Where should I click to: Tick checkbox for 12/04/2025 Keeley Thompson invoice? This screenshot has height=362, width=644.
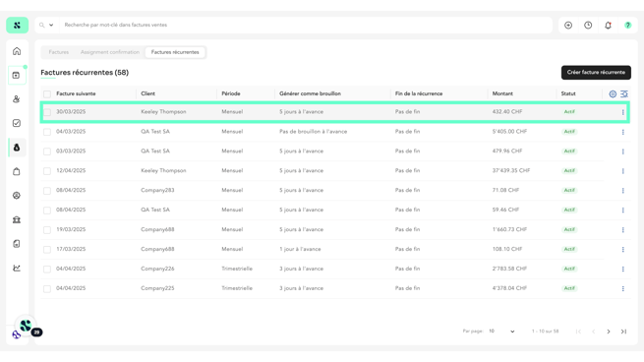(47, 171)
